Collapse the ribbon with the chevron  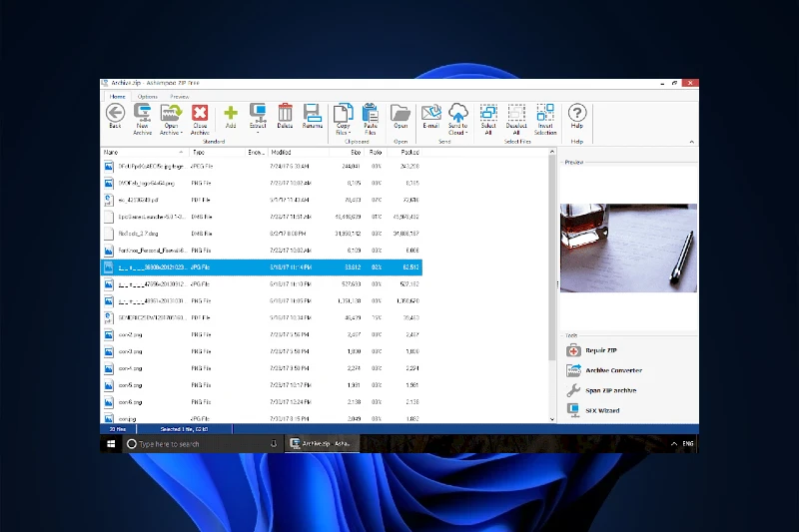click(x=691, y=142)
